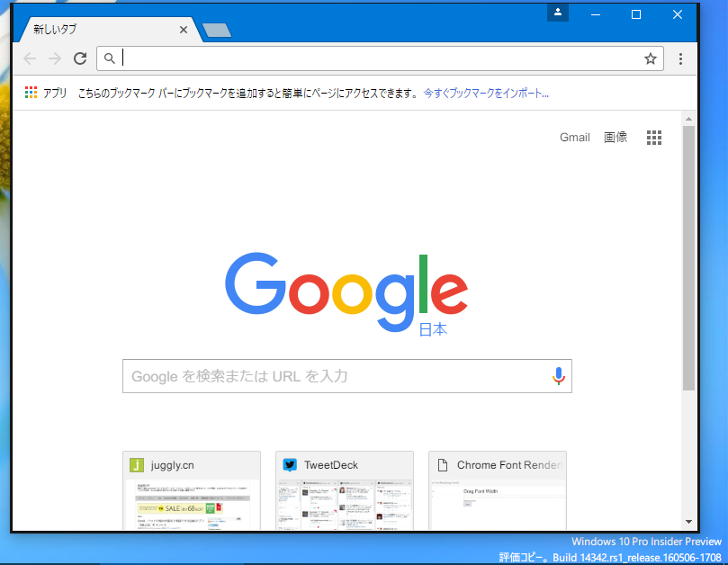This screenshot has height=565, width=728.
Task: Click the vertical scrollbar thumb
Action: coord(688,258)
